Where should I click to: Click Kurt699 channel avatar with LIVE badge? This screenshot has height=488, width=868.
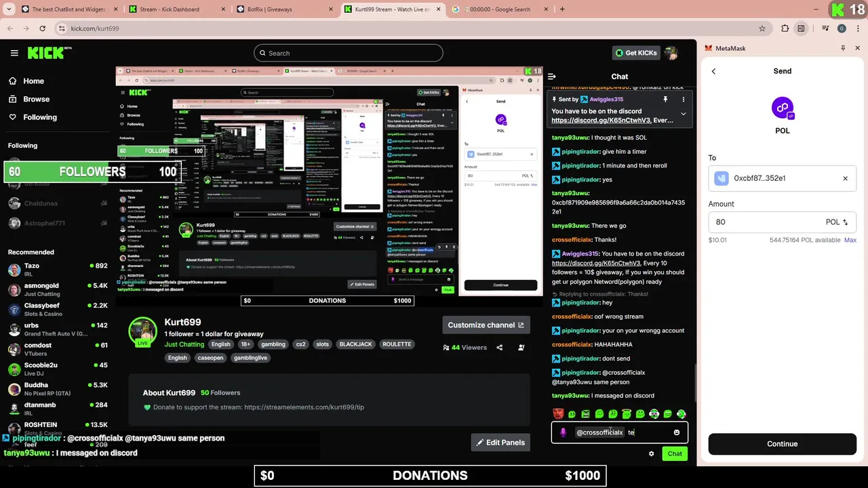(143, 332)
